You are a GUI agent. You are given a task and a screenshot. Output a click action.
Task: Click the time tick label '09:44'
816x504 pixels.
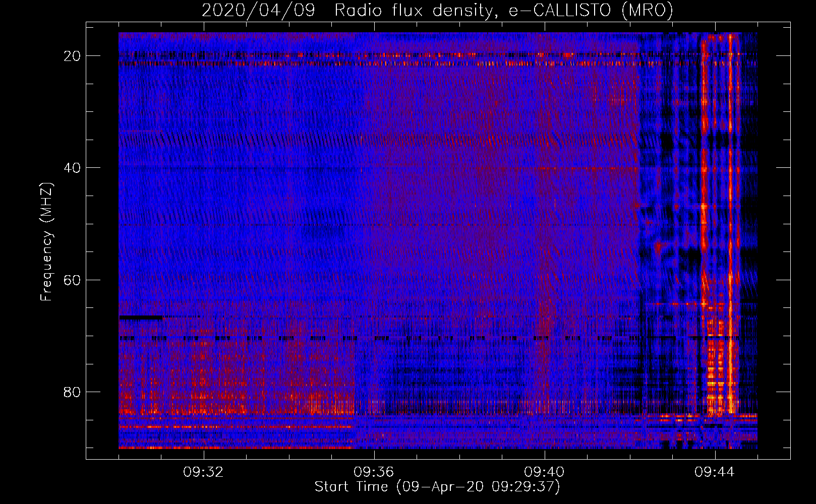[x=715, y=472]
